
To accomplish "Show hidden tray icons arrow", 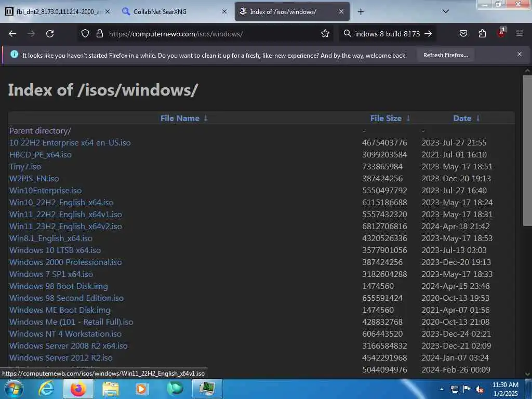I will 442,389.
